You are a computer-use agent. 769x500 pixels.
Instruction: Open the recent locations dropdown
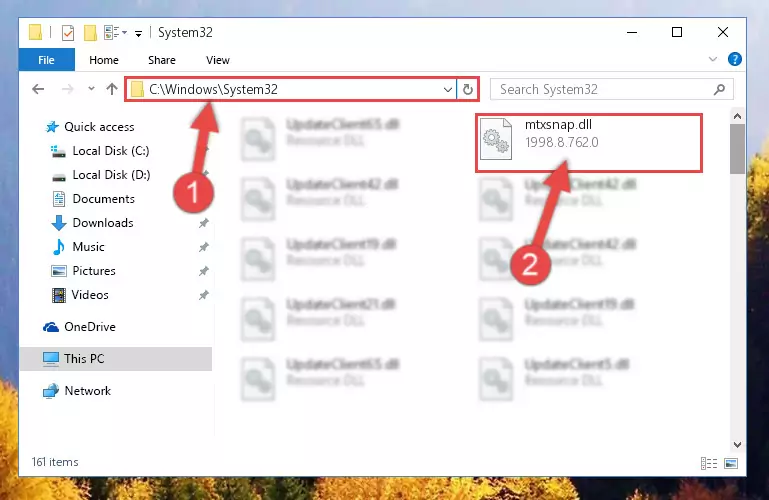tap(91, 89)
